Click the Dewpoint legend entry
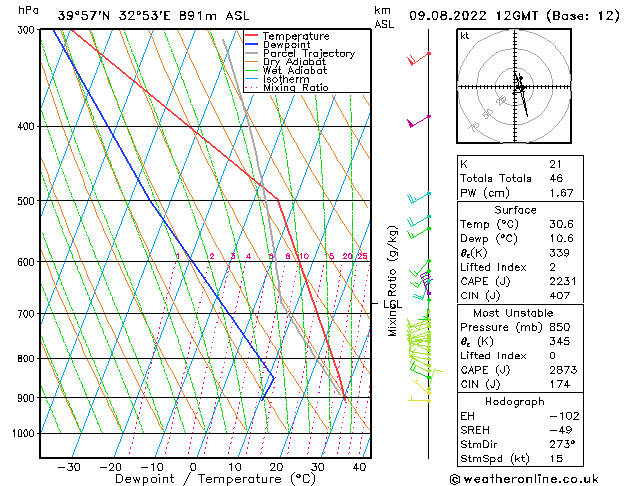Screen dimensions: 629x486 click(278, 45)
